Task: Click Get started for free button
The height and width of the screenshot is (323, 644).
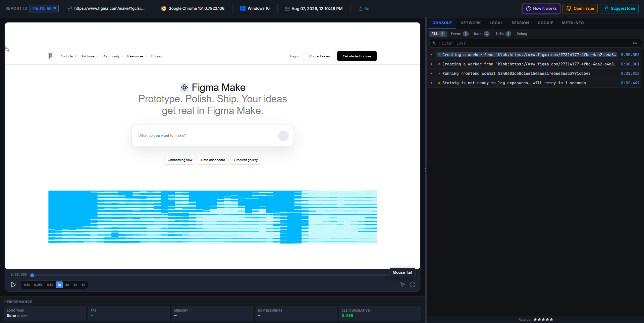Action: (357, 56)
